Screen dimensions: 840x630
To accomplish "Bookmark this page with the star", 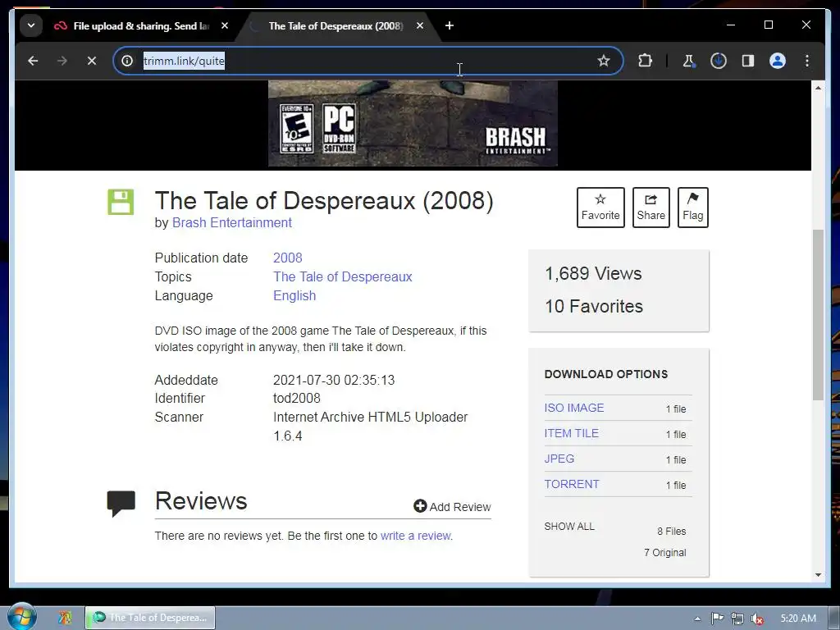I will coord(603,61).
